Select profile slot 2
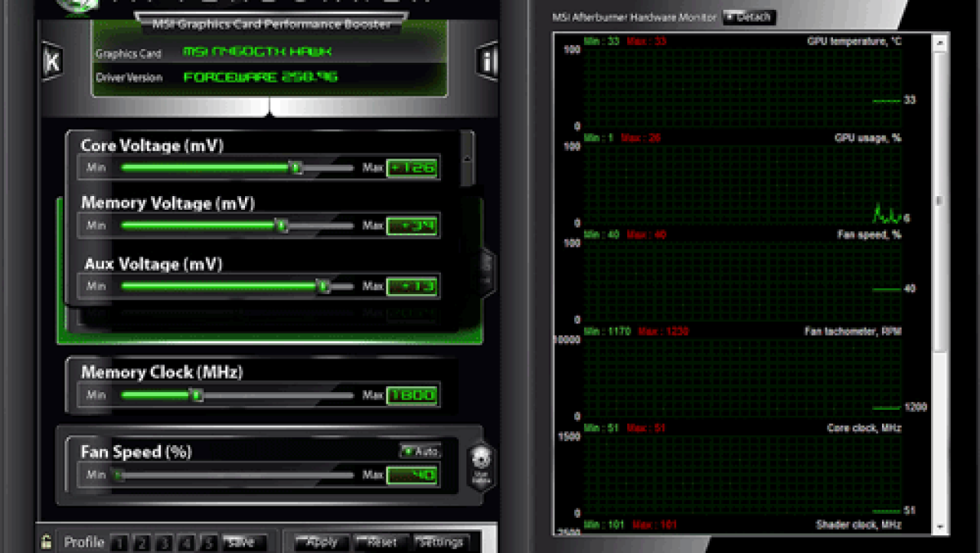980x553 pixels. [142, 543]
